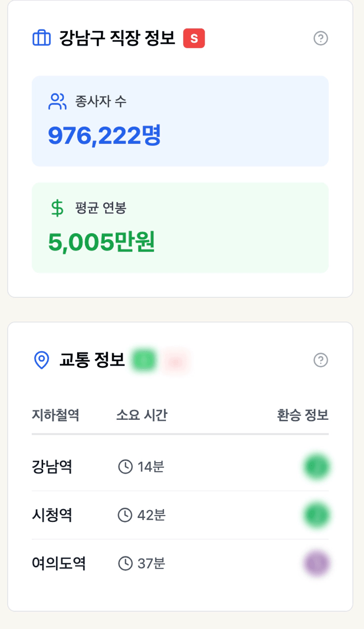
Task: Click the purple transfer badge for 여의도역
Action: [x=316, y=563]
